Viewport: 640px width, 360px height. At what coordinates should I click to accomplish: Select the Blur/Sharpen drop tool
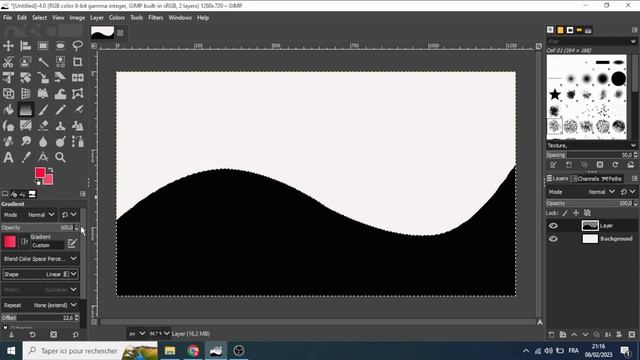[43, 141]
